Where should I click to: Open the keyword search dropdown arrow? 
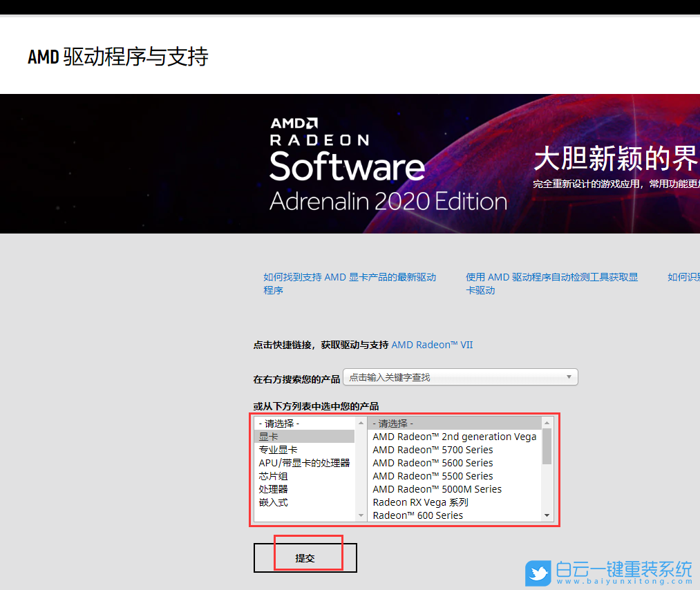pos(569,377)
